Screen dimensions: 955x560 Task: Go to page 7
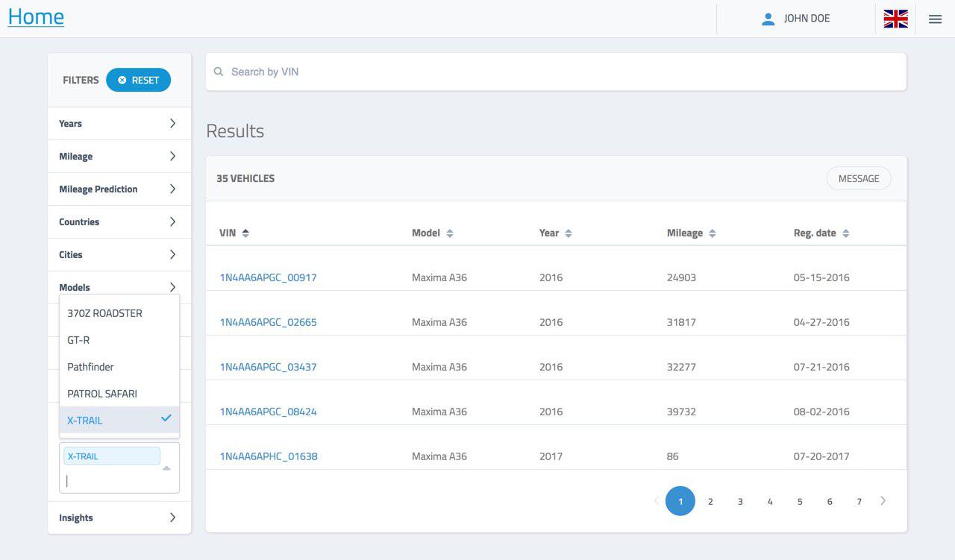point(859,501)
